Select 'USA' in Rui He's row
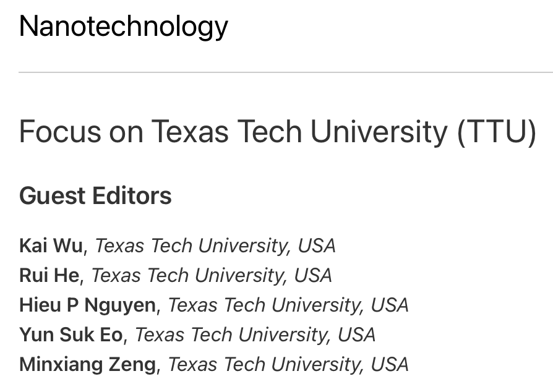This screenshot has height=392, width=553. tap(314, 275)
